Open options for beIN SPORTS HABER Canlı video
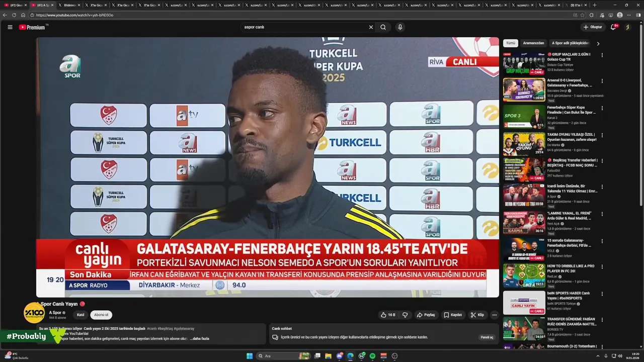This screenshot has height=362, width=644. click(602, 294)
